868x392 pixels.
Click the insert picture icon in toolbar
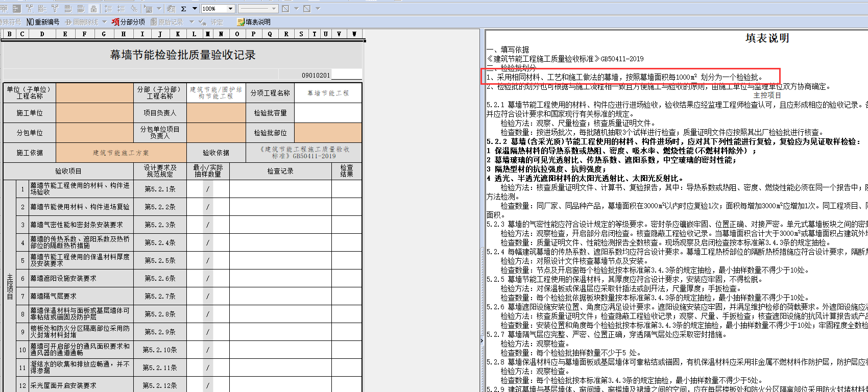pyautogui.click(x=148, y=9)
